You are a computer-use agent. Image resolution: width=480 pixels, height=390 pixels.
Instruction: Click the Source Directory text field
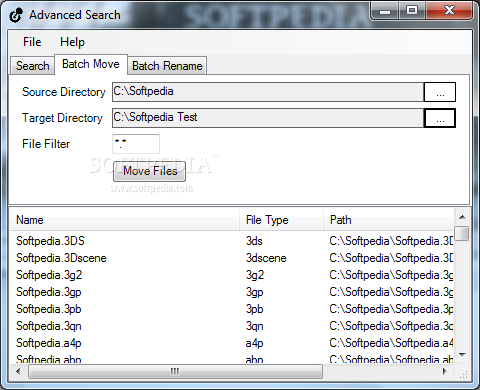click(x=268, y=92)
